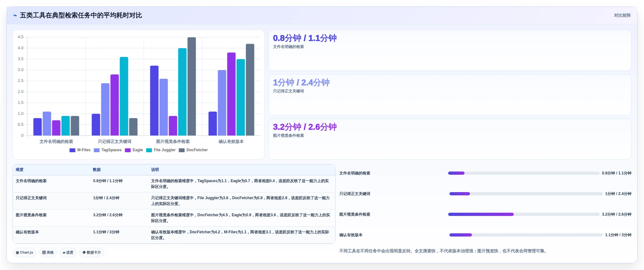The width and height of the screenshot is (644, 270).
Task: Click the DocFetcher bar in 图片视觉条件检索 group
Action: pyautogui.click(x=192, y=86)
